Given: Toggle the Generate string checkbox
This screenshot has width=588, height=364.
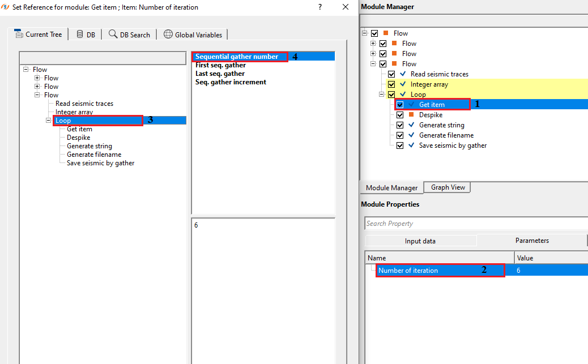Looking at the screenshot, I should pos(400,125).
